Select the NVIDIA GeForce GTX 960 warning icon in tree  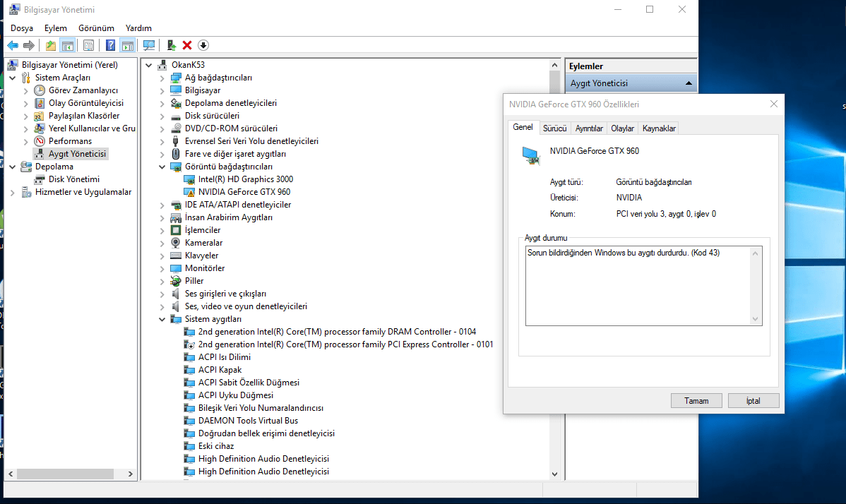(189, 192)
